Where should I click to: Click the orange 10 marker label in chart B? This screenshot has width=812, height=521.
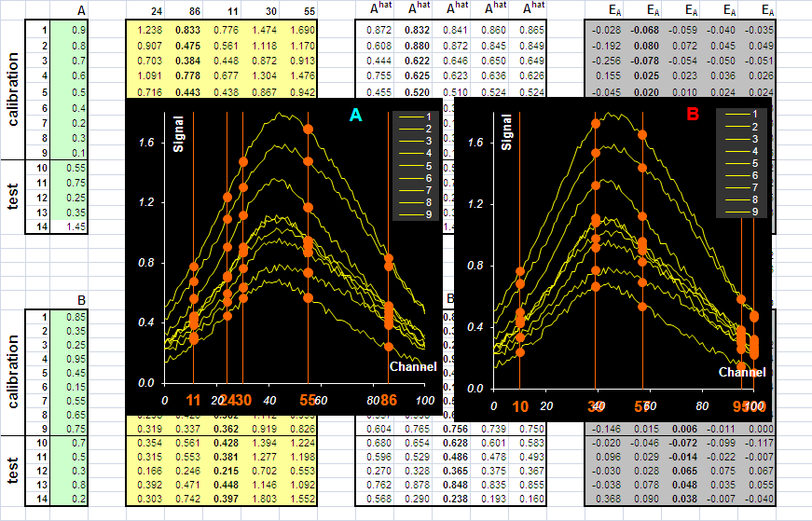click(x=520, y=406)
